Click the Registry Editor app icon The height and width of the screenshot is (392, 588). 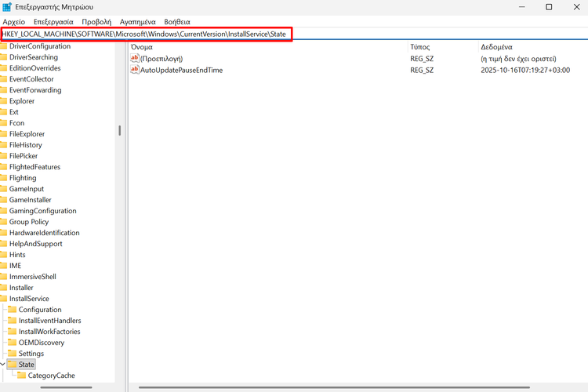[7, 7]
